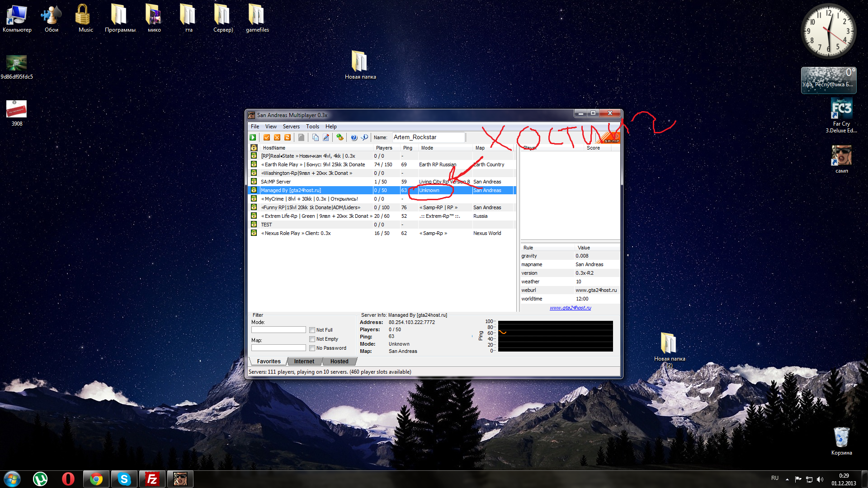Click the green Connect play icon
The image size is (868, 488).
point(253,137)
